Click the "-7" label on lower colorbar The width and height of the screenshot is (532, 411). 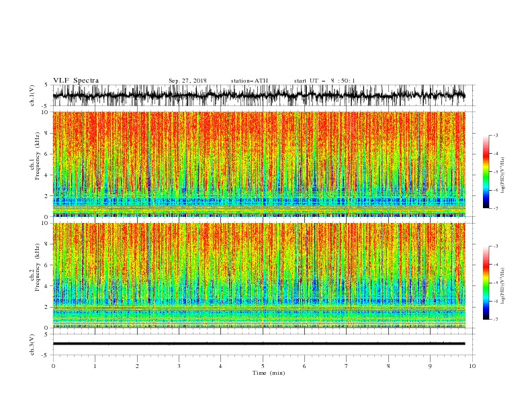click(x=496, y=320)
